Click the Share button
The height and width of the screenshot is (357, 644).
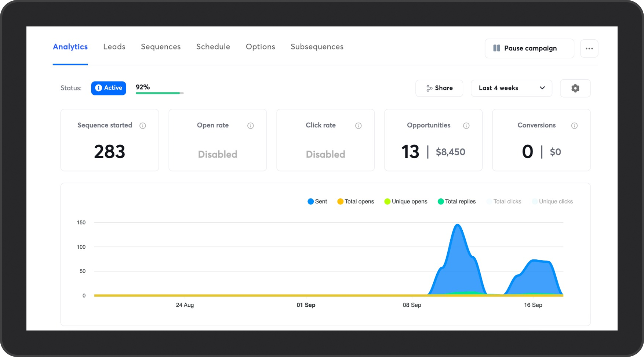point(439,88)
